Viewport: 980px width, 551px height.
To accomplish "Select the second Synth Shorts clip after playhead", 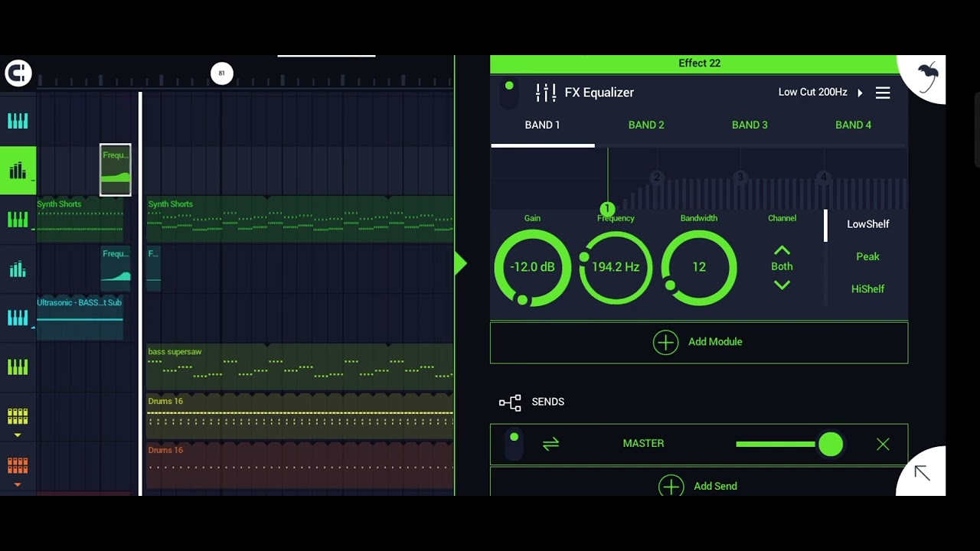I will 300,219.
